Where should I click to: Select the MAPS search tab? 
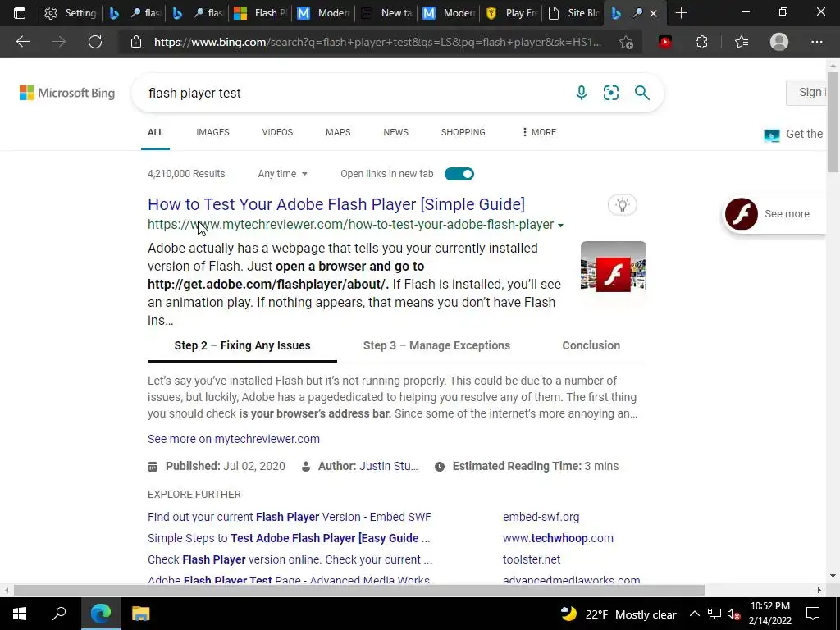pos(338,132)
